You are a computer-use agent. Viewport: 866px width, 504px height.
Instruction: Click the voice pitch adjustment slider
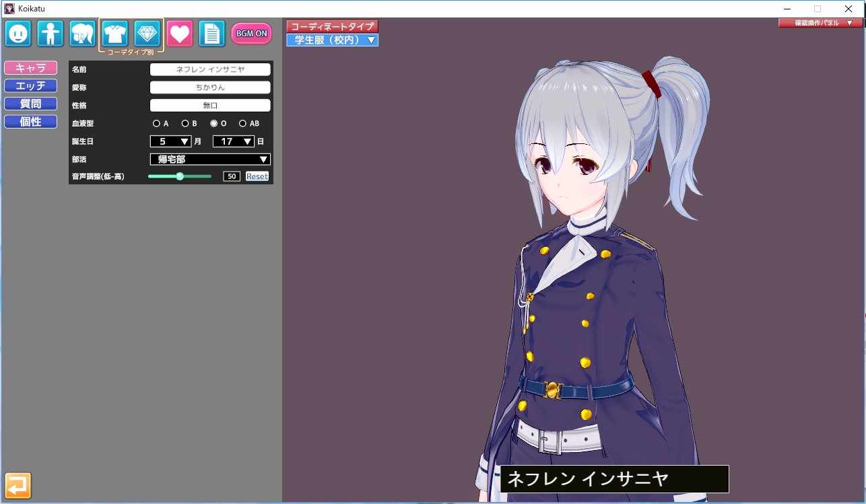180,176
